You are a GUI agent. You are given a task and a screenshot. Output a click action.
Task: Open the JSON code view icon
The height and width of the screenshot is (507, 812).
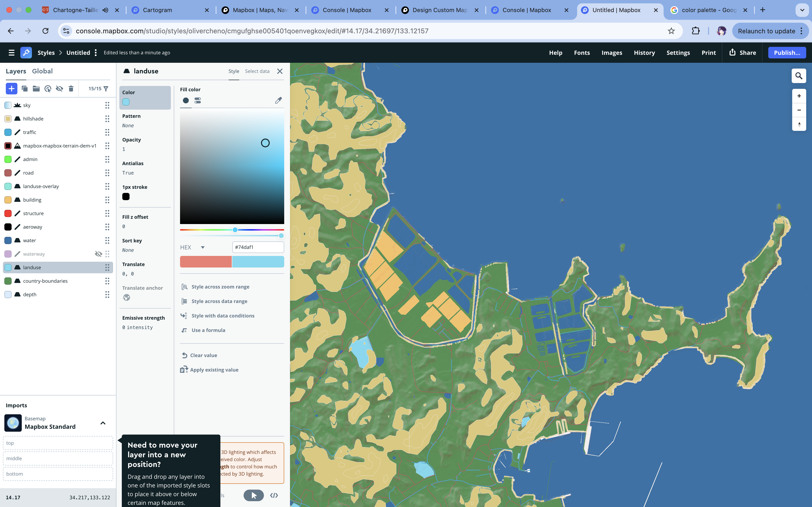[274, 495]
